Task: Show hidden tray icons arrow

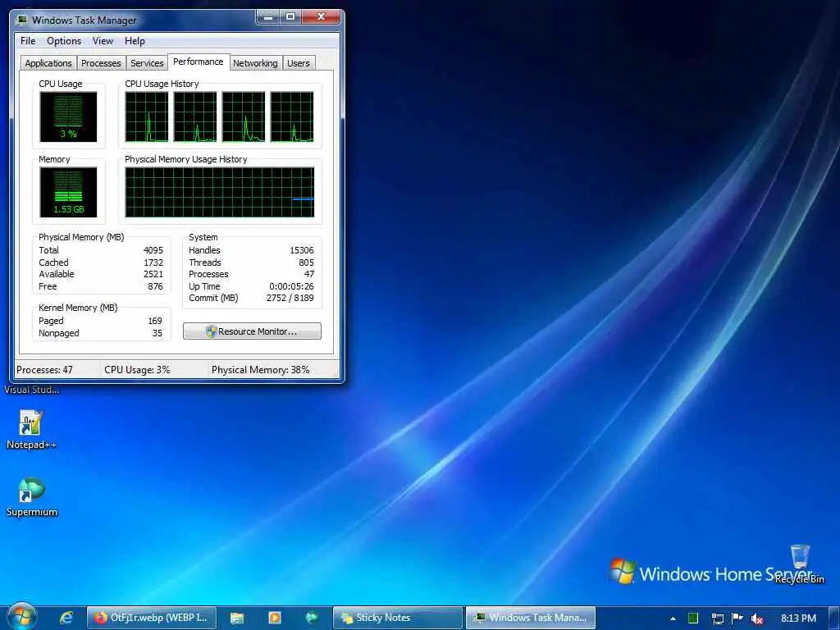Action: 673,619
